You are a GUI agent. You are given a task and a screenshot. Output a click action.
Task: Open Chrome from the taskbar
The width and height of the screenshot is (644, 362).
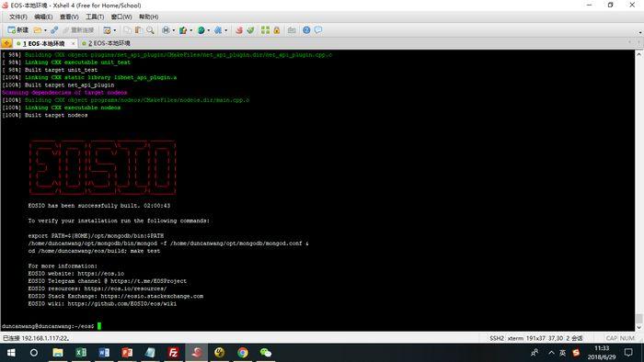pos(243,353)
